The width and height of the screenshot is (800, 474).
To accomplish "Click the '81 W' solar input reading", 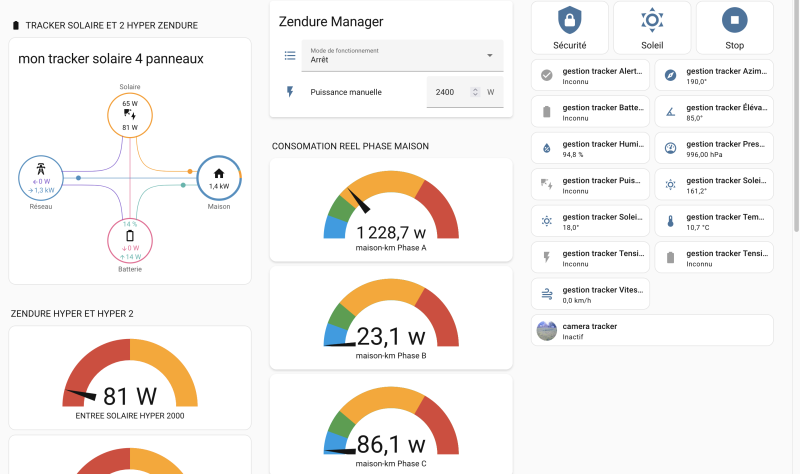I will tap(130, 396).
